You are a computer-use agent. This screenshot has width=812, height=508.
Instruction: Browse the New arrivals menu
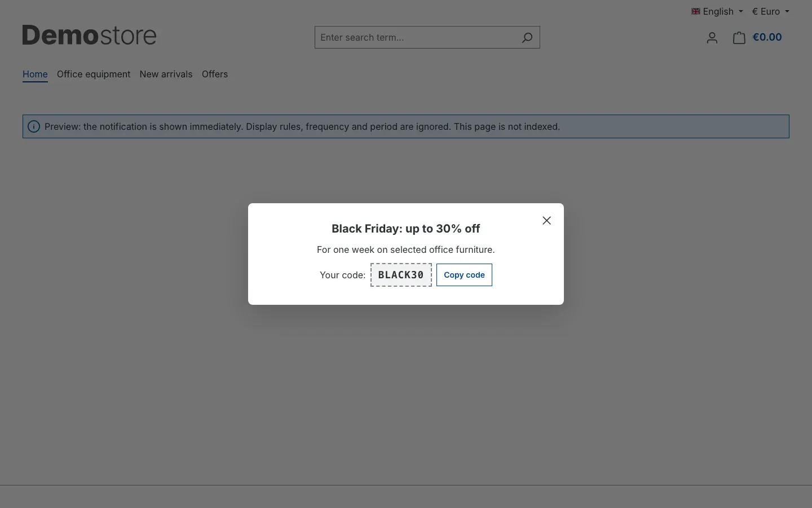click(166, 75)
